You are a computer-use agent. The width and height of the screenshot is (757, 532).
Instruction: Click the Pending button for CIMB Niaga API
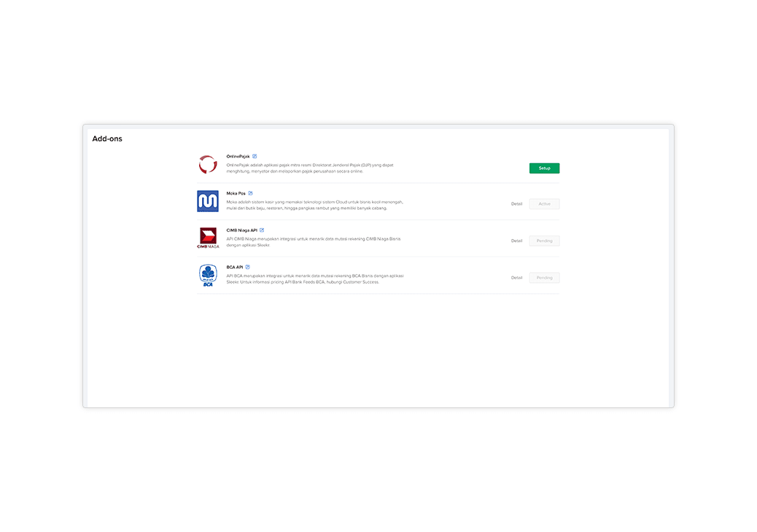pyautogui.click(x=544, y=240)
